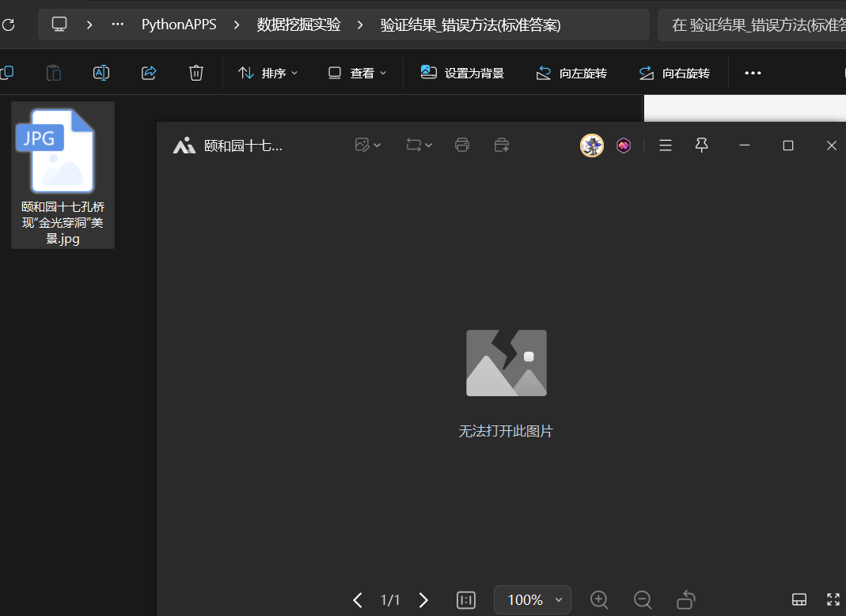Zoom in using the magnifier plus icon
The width and height of the screenshot is (846, 616).
(599, 600)
